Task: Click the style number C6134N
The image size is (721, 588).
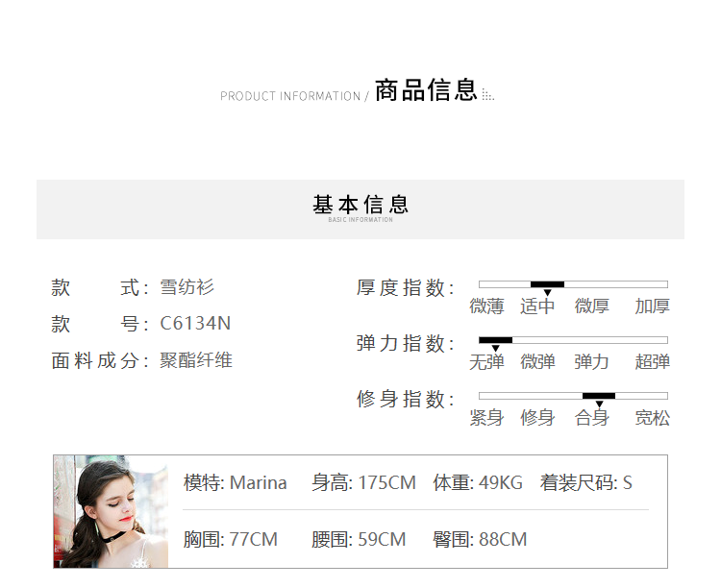Action: pos(195,324)
